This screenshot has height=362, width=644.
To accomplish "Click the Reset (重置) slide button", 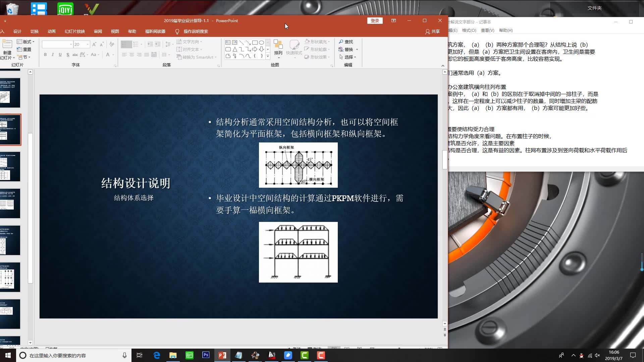I will [24, 49].
